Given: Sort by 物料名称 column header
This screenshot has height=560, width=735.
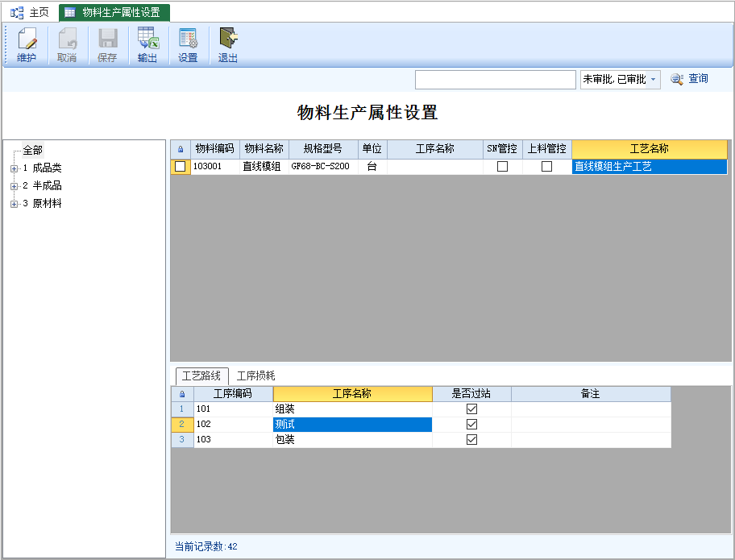Looking at the screenshot, I should tap(264, 149).
